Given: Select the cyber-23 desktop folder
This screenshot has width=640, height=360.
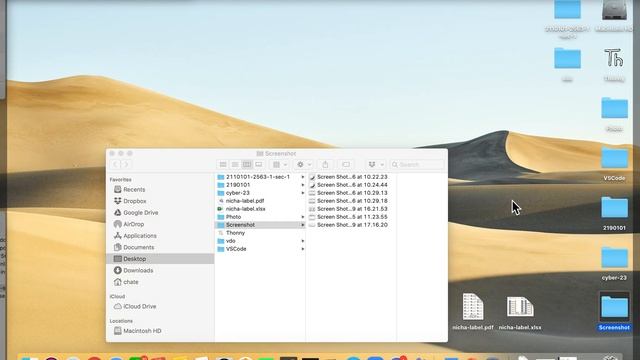Looking at the screenshot, I should pyautogui.click(x=614, y=263).
